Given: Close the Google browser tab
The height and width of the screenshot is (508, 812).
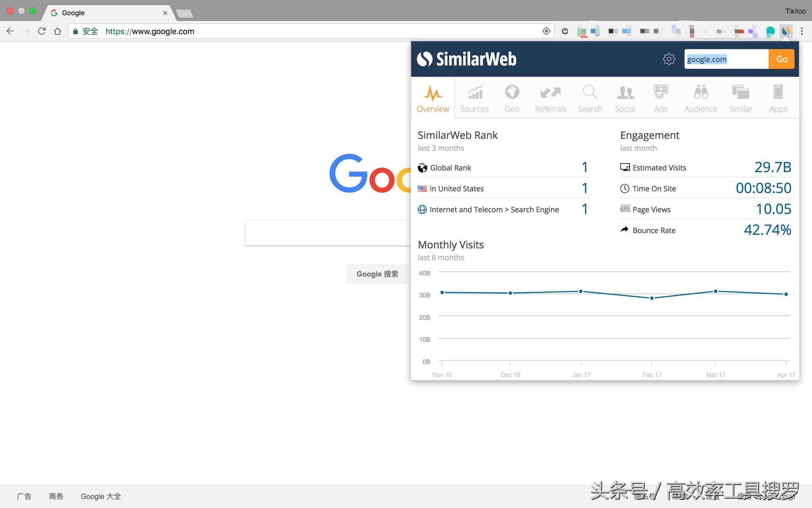Looking at the screenshot, I should click(165, 13).
